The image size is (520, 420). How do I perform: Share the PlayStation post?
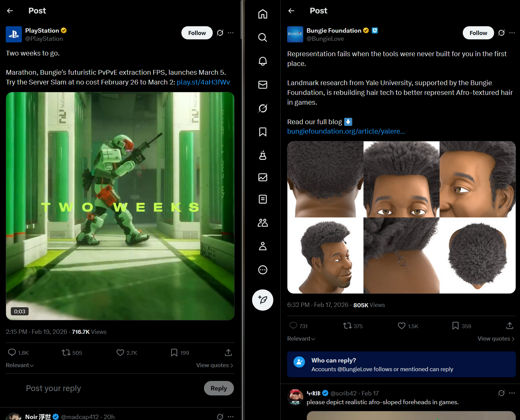tap(228, 352)
